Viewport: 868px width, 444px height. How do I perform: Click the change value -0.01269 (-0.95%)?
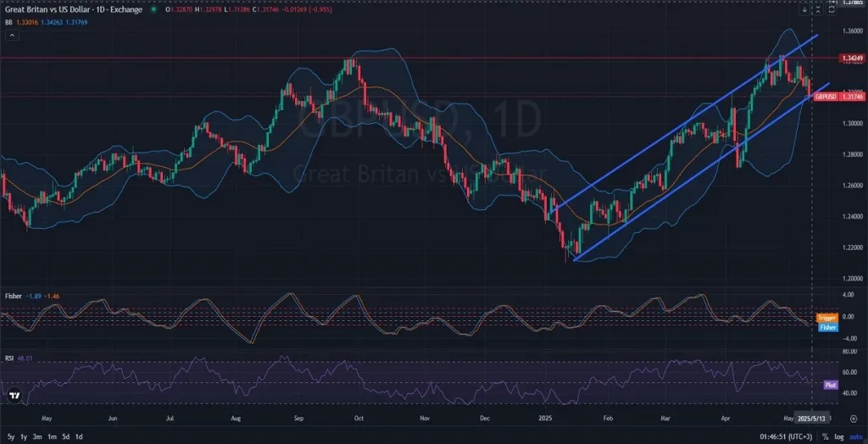click(307, 9)
